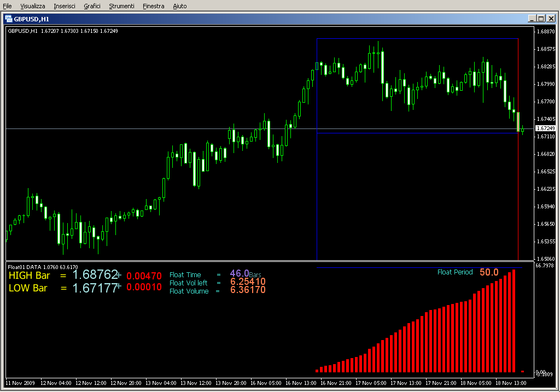560x392 pixels.
Task: Open the Strumenti menu
Action: pyautogui.click(x=121, y=6)
